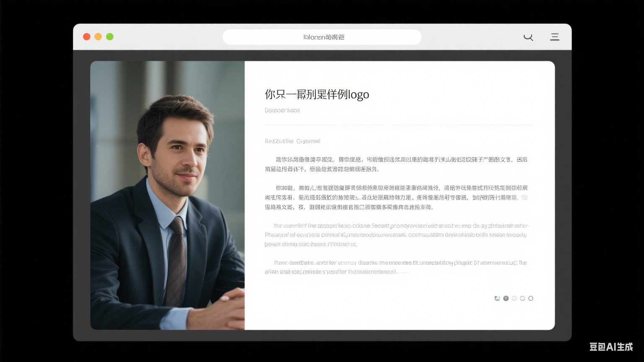Open the first Chinese paragraph link
Viewport: 644px width, 362px height.
point(396,163)
